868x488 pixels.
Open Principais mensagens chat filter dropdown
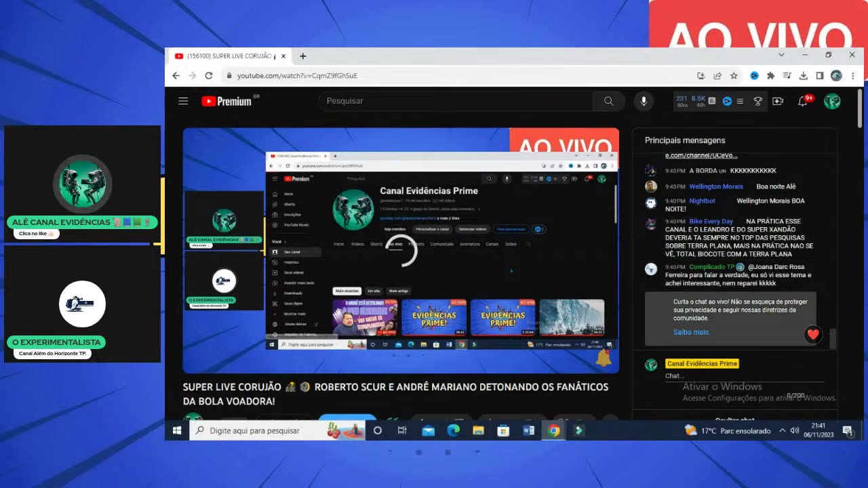click(685, 140)
